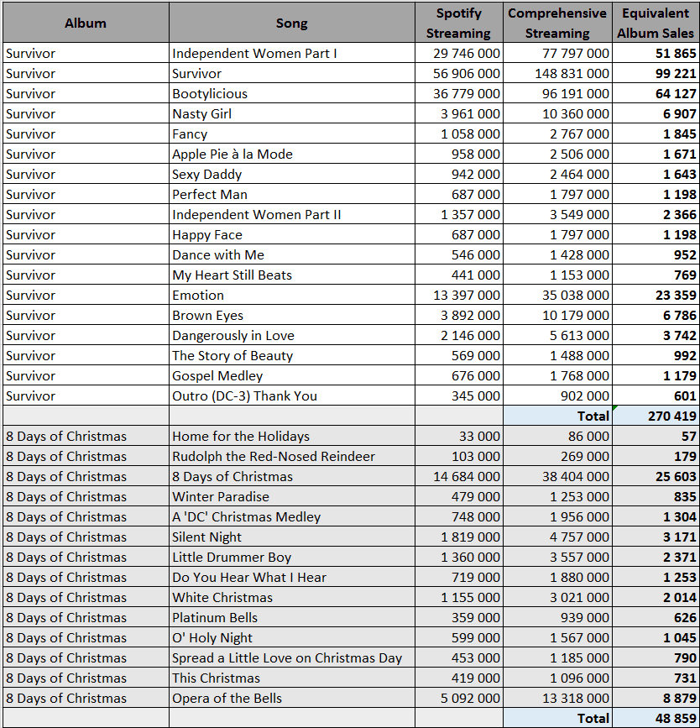Viewport: 700px width, 728px height.
Task: Select comprehensive value 38 404 000
Action: coord(557,476)
